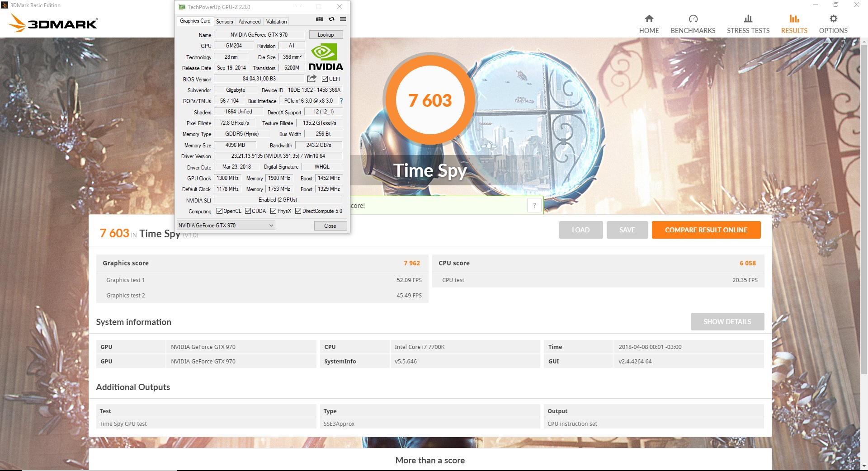Click the BIOS export share icon
Viewport: 868px width, 471px height.
311,79
